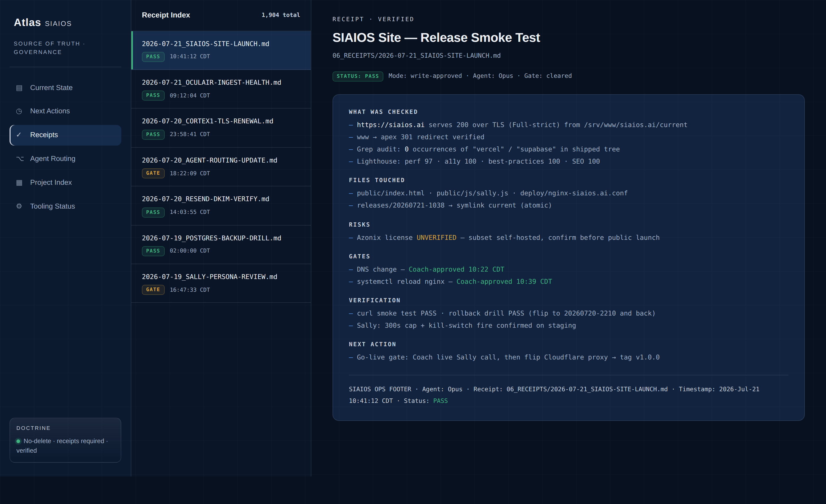The image size is (826, 504).
Task: Click the receipt path below the title
Action: 416,56
